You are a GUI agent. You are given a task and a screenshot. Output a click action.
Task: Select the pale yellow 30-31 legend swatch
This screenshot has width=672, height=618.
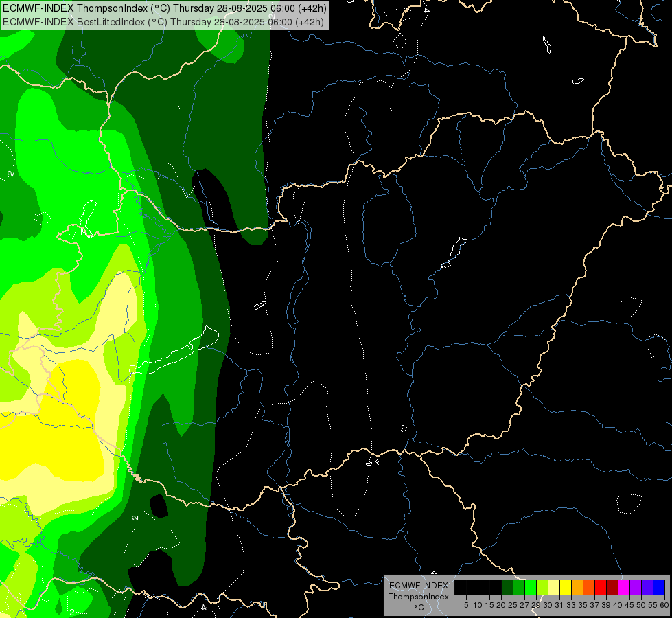point(554,587)
